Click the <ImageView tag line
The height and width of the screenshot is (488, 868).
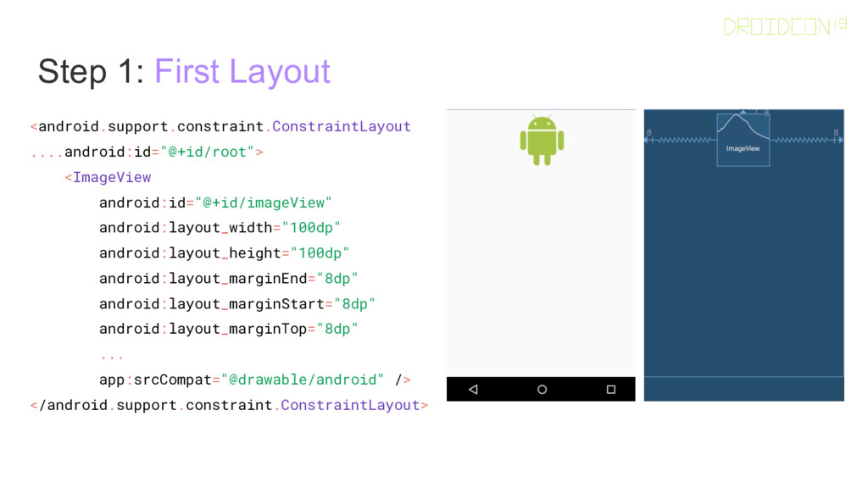click(108, 178)
